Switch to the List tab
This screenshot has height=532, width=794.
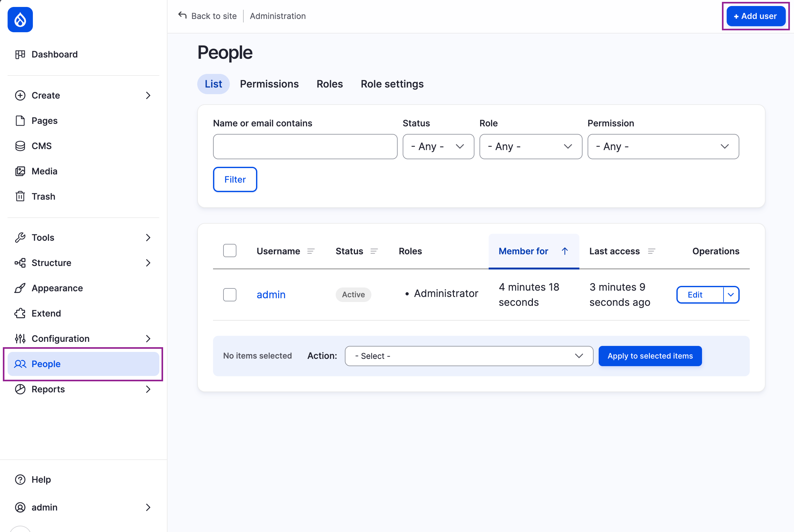click(x=213, y=84)
